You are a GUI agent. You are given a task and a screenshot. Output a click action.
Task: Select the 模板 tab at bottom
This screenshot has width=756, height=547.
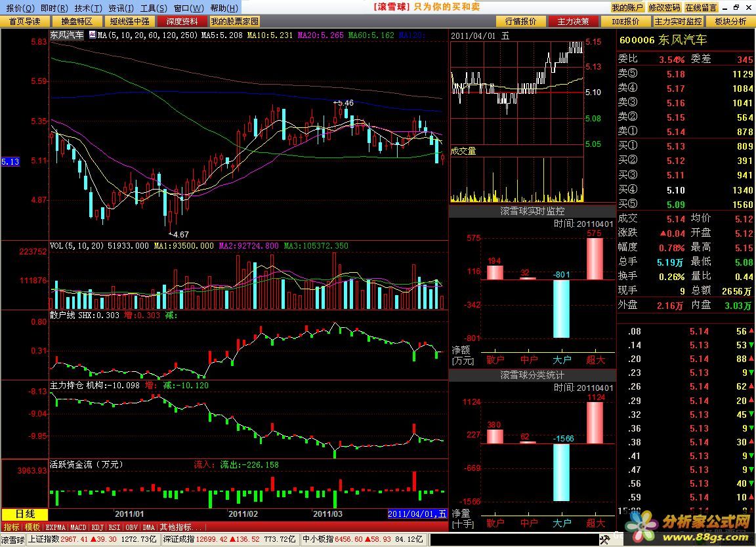[x=32, y=527]
